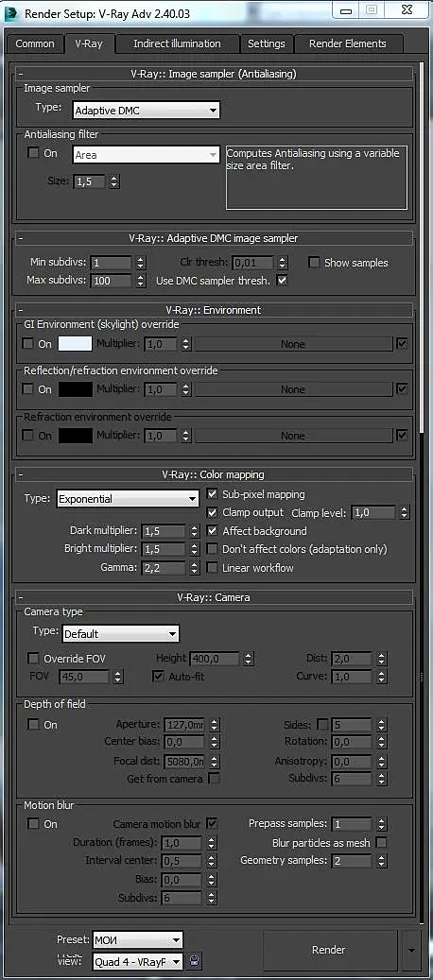This screenshot has height=980, width=433.
Task: Click the Render Setup app icon in title bar
Action: [11, 11]
